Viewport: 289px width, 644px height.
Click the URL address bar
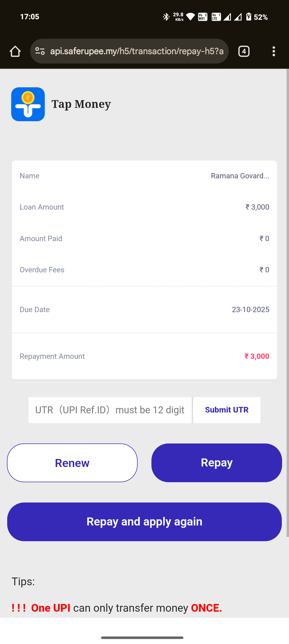[137, 51]
